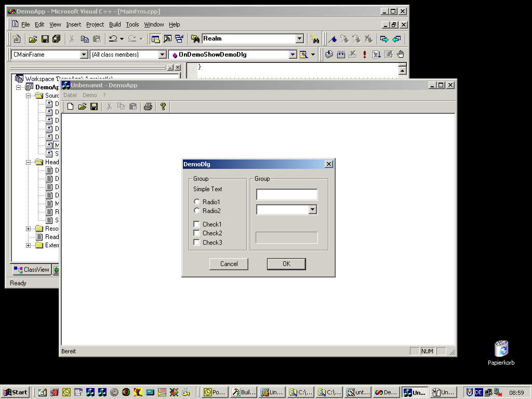Click the Print icon in DemoApp toolbar
Screen dimensions: 532x399
tap(148, 107)
